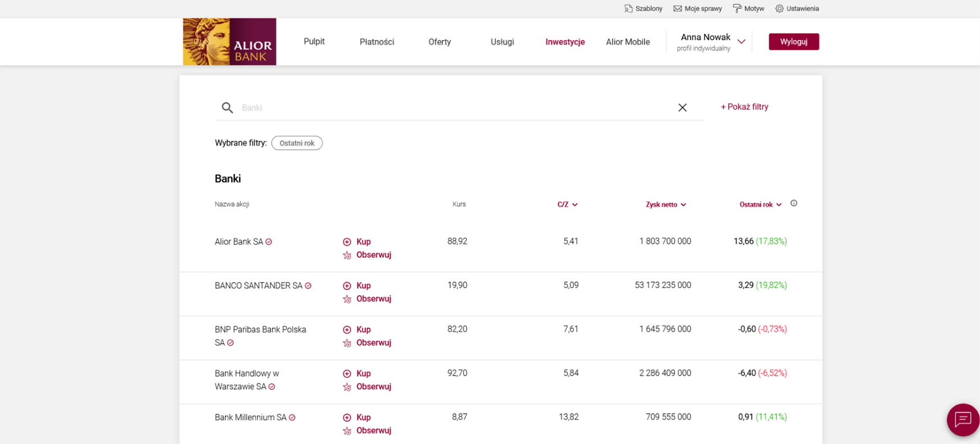Viewport: 980px width, 444px height.
Task: Click verified badge next to BANCO SANTANDER SA
Action: 308,286
